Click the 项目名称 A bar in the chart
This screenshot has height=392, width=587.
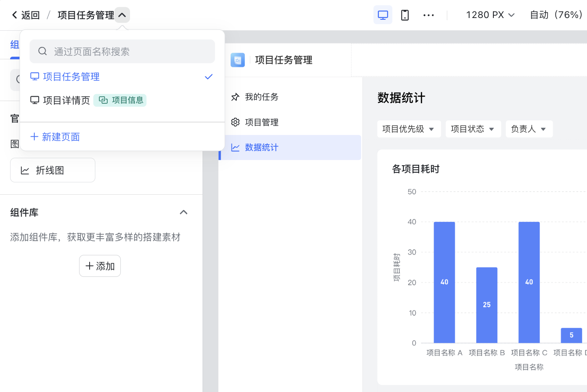click(444, 282)
